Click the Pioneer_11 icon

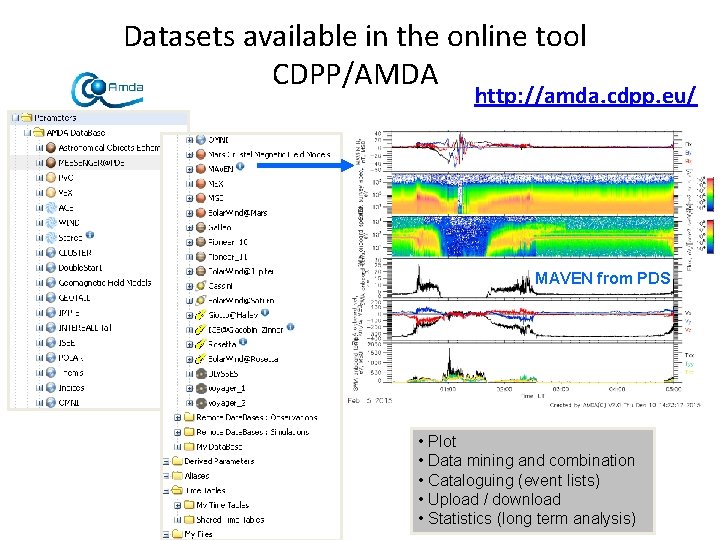[201, 257]
